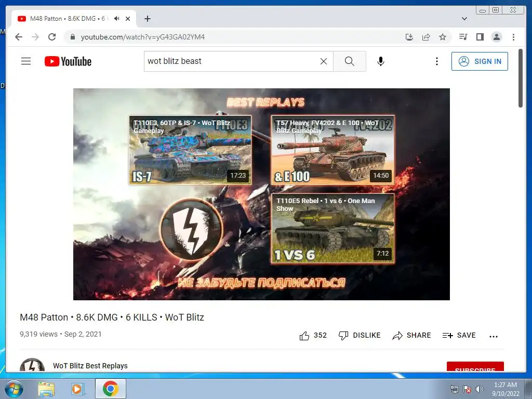
Task: Open Windows Media Player from taskbar
Action: [77, 389]
